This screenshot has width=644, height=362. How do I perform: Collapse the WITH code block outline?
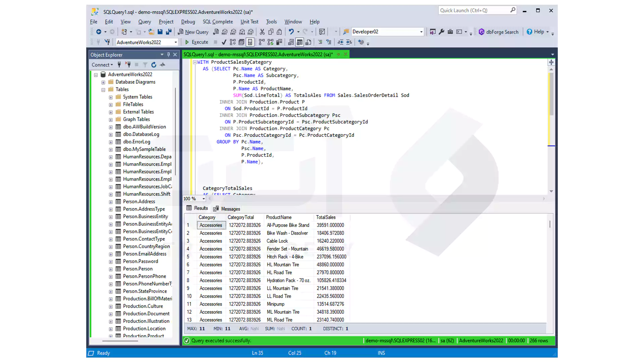tap(195, 62)
